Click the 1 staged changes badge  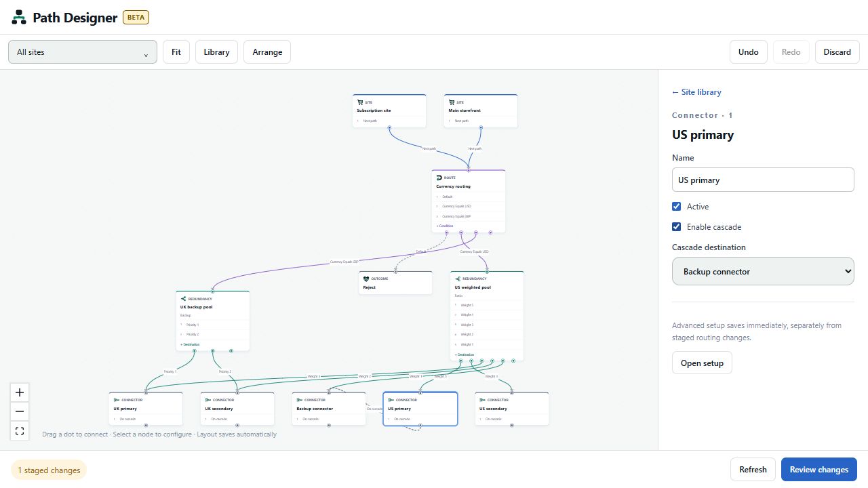(49, 470)
